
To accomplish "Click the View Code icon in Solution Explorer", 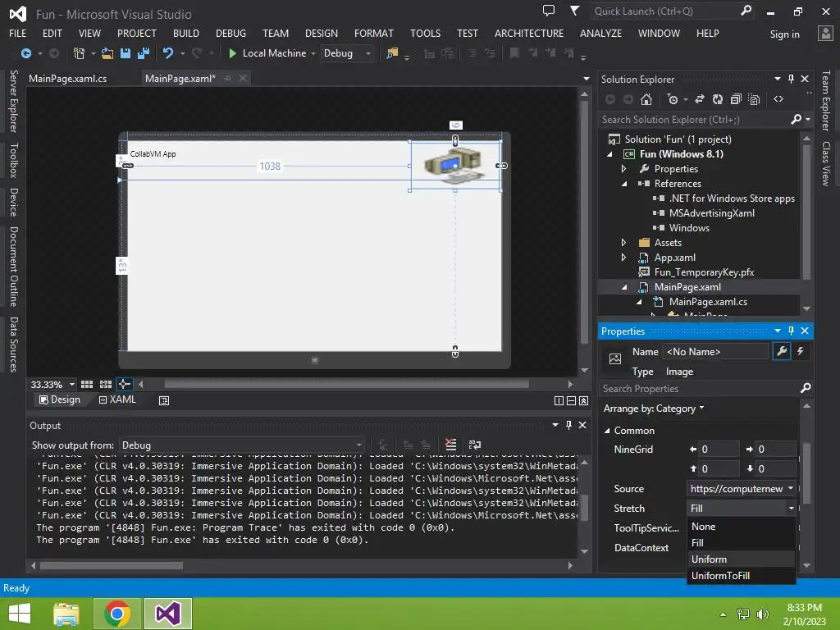I will point(778,99).
